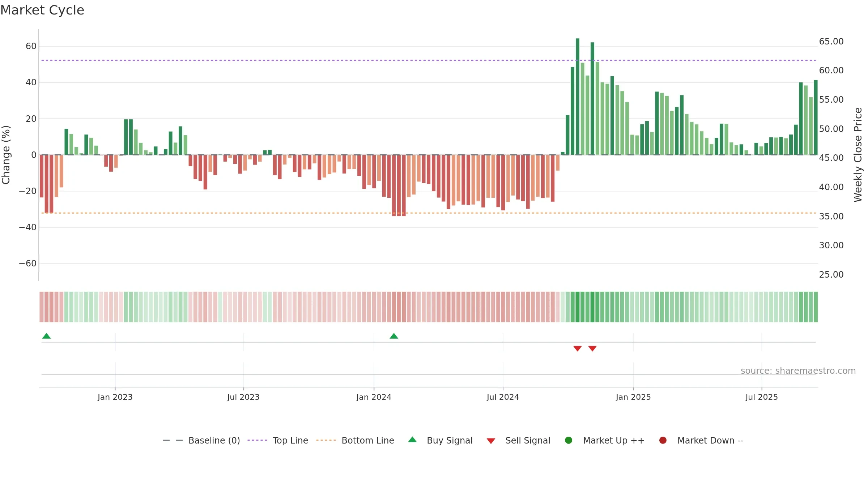
Task: Click the 25.00 price axis value
Action: [831, 275]
